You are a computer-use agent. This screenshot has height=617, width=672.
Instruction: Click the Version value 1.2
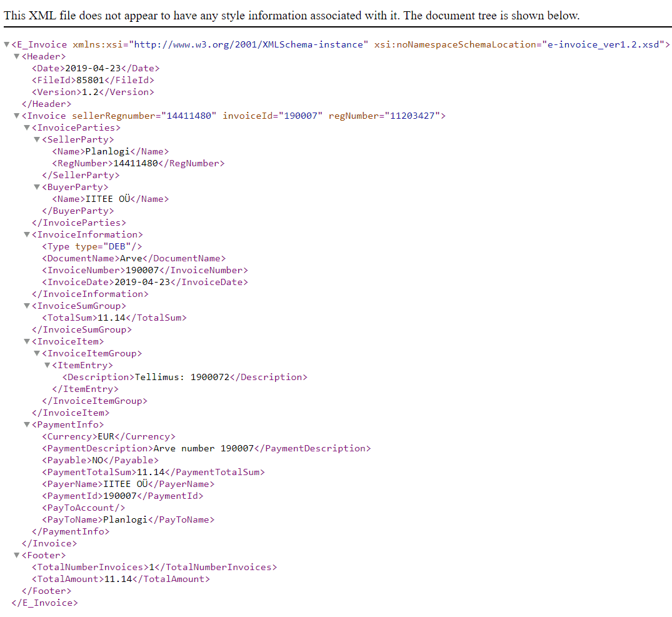(x=90, y=92)
